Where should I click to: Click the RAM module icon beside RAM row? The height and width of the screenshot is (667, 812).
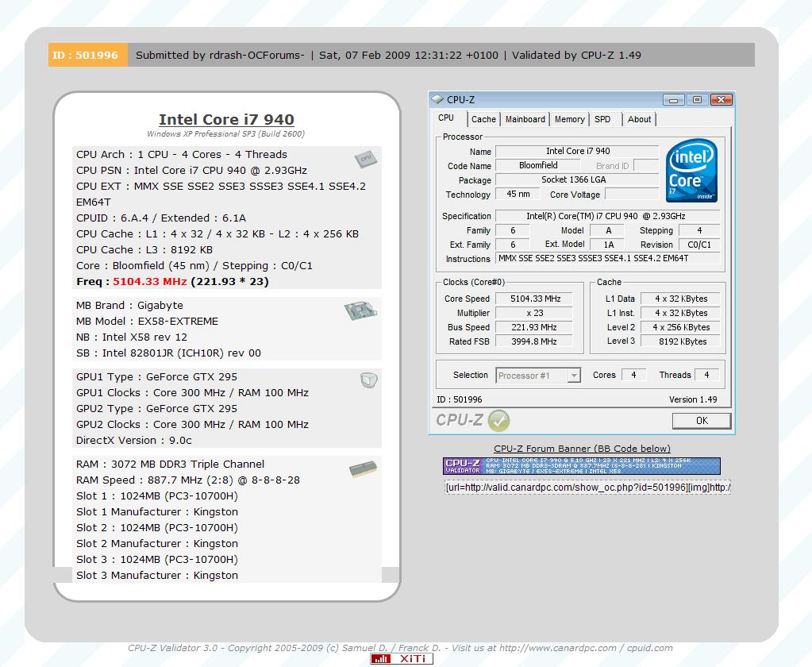point(363,469)
